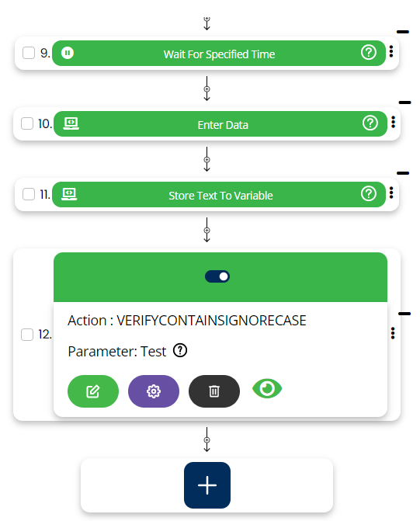Image resolution: width=420 pixels, height=521 pixels.
Task: Click the pause icon on step 9
Action: (x=68, y=53)
